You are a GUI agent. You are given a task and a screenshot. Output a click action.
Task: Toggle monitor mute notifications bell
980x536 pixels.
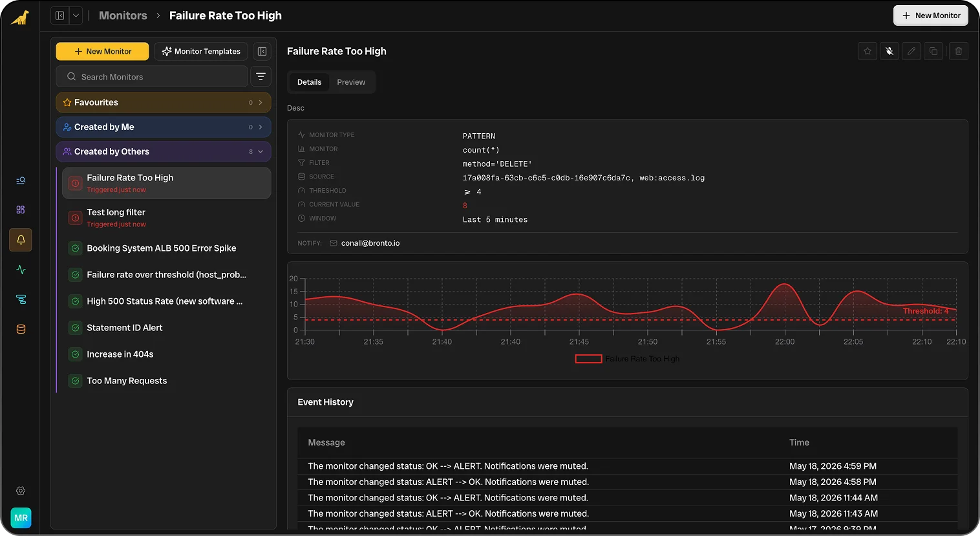(889, 51)
